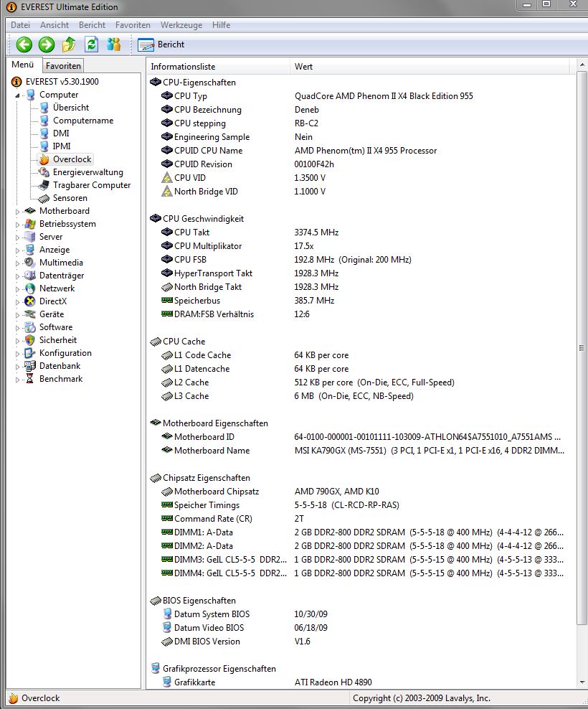The width and height of the screenshot is (588, 709).
Task: Click the Benchmark hourglass icon
Action: pyautogui.click(x=30, y=379)
